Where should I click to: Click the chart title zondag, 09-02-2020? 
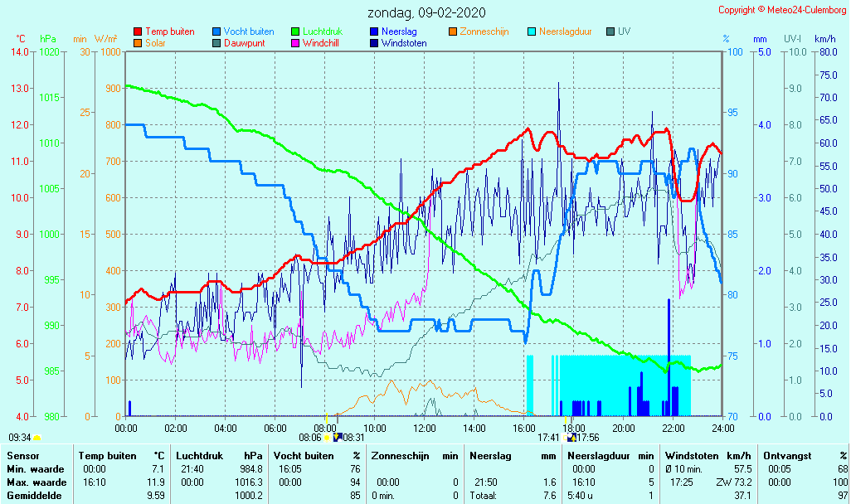[427, 12]
